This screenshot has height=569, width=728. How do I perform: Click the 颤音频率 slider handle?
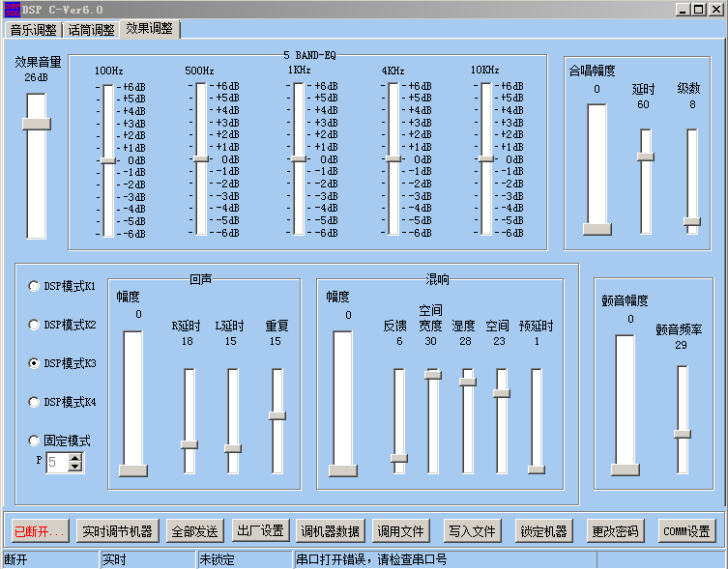(x=683, y=435)
